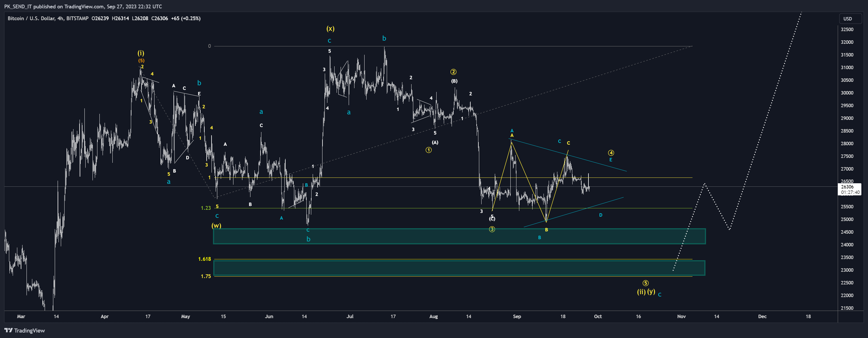The height and width of the screenshot is (338, 868).
Task: Select the circled 2 wave label
Action: click(x=454, y=72)
